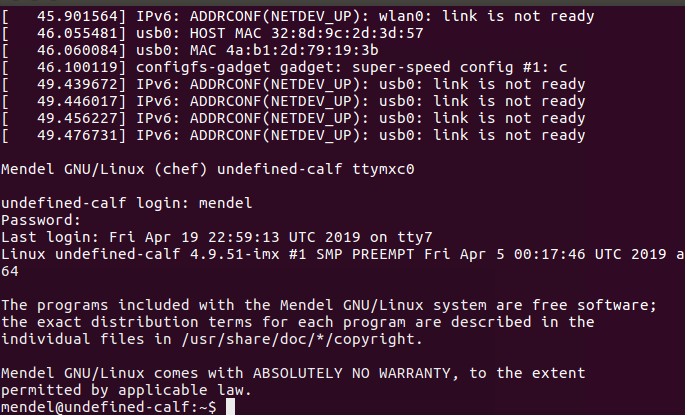This screenshot has width=685, height=415.
Task: Click the timestamp 49.476731
Action: coord(77,135)
